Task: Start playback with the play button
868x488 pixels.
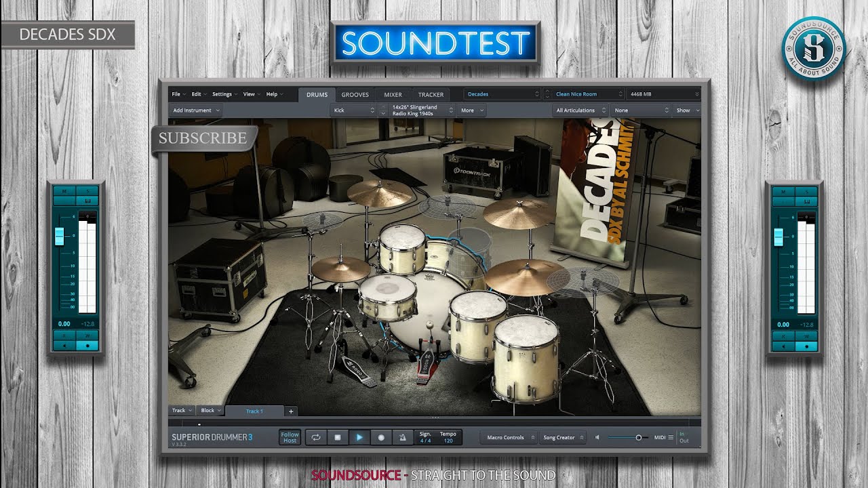Action: coord(359,438)
